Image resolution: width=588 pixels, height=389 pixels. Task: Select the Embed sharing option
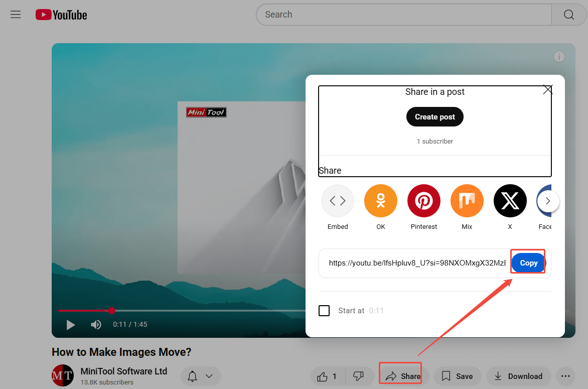pos(337,200)
